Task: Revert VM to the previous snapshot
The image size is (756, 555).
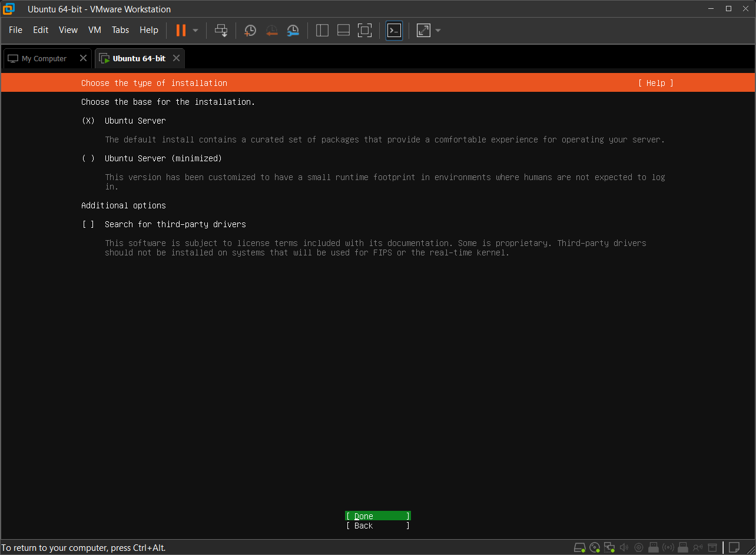Action: 271,30
